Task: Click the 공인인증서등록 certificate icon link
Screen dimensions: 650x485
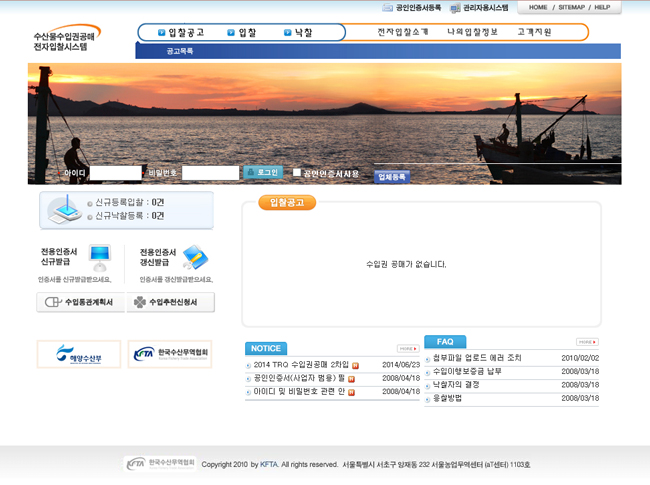Action: coord(388,8)
